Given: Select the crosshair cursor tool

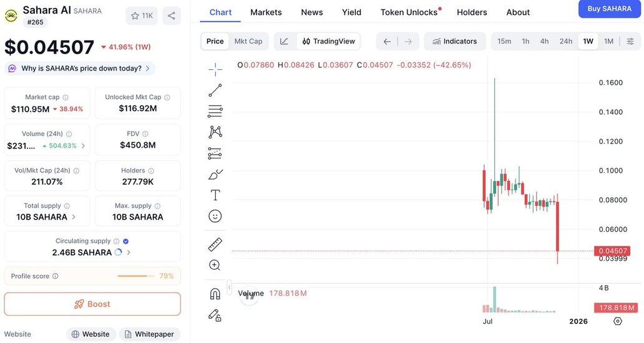Looking at the screenshot, I should tap(215, 69).
